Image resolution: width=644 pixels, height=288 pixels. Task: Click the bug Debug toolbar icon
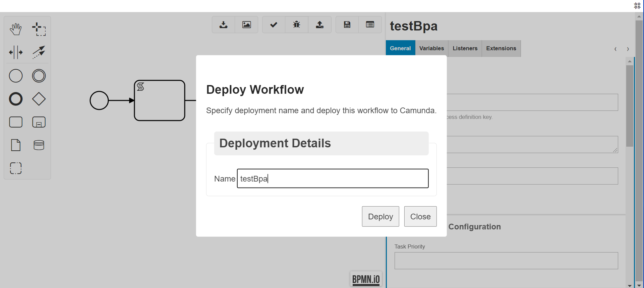point(296,25)
